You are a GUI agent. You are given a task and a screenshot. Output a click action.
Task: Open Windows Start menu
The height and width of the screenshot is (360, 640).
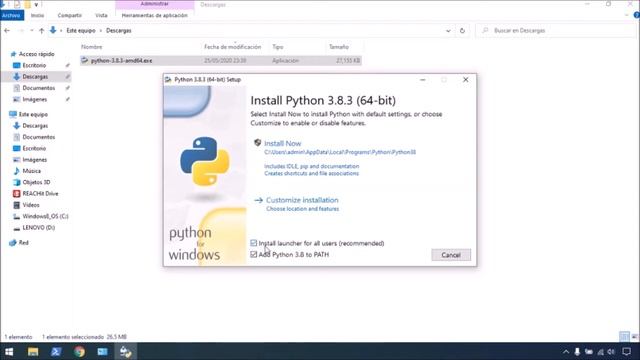(9, 351)
